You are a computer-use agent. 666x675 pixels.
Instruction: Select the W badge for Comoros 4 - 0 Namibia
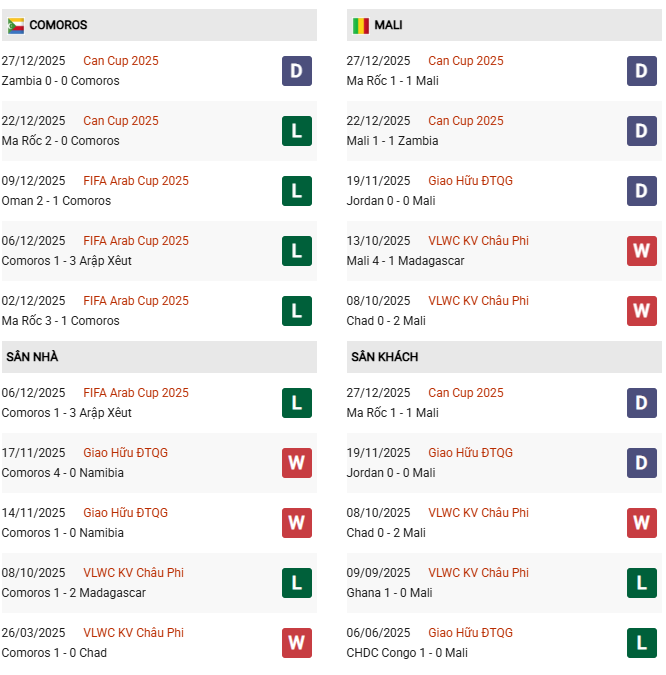coord(297,463)
